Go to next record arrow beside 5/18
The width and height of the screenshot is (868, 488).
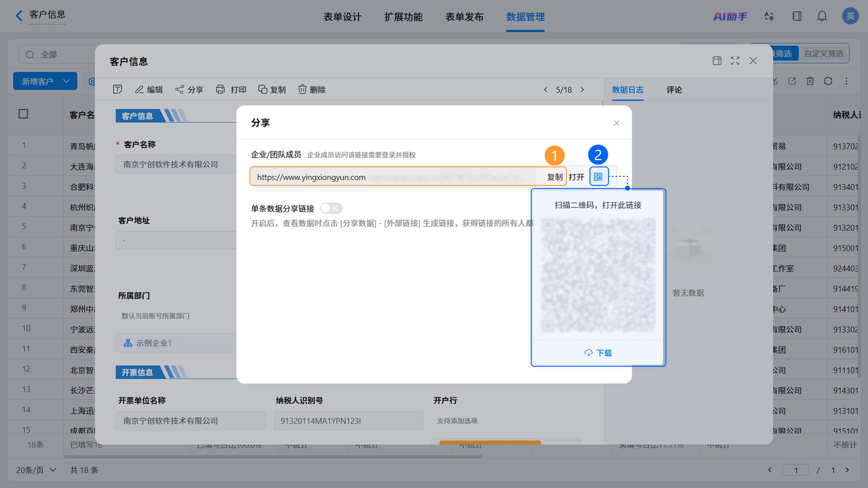[582, 90]
